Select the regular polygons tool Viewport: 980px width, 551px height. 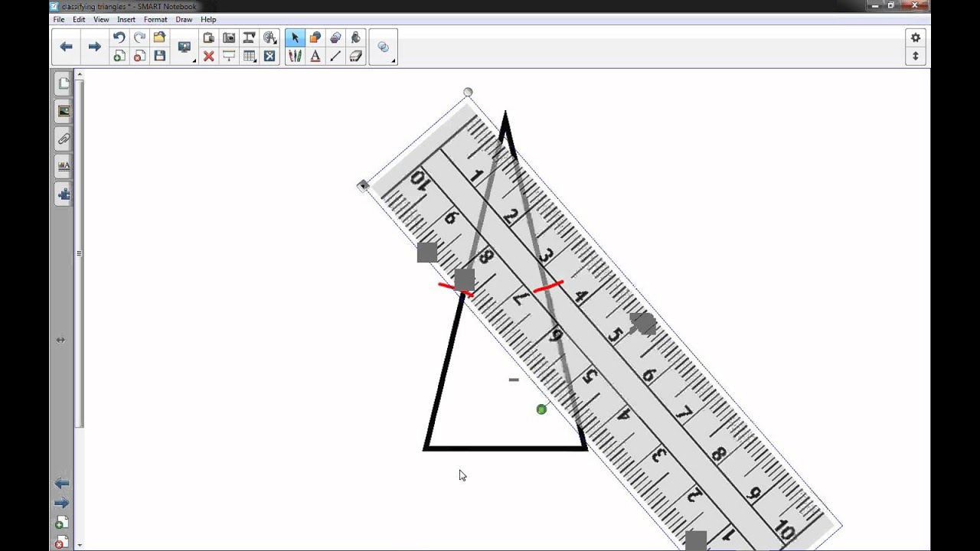335,37
